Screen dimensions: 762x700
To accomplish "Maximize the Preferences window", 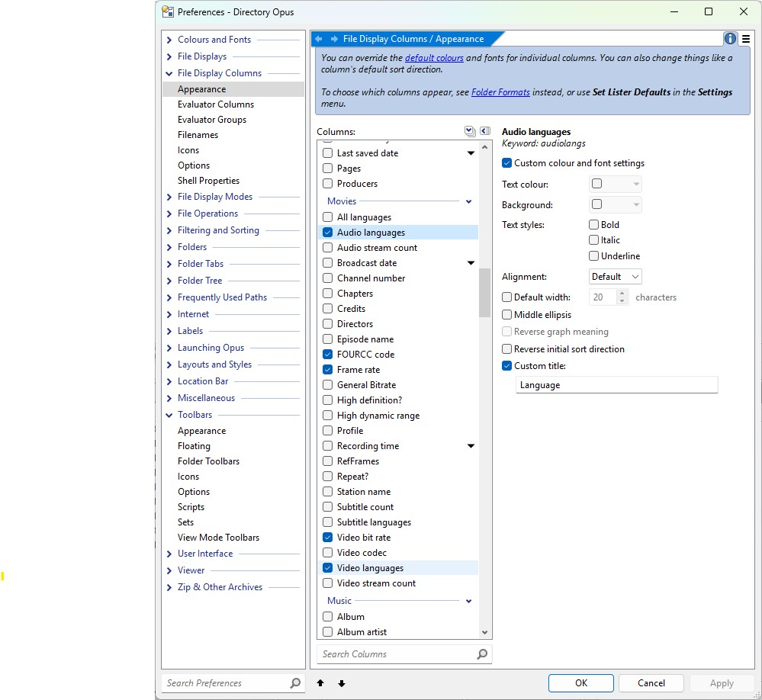I will click(709, 11).
